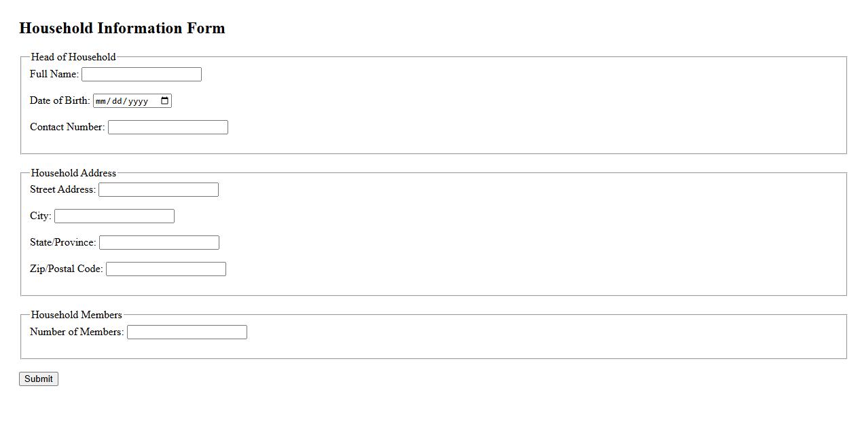
Task: Click the Full Name text field
Action: point(141,75)
